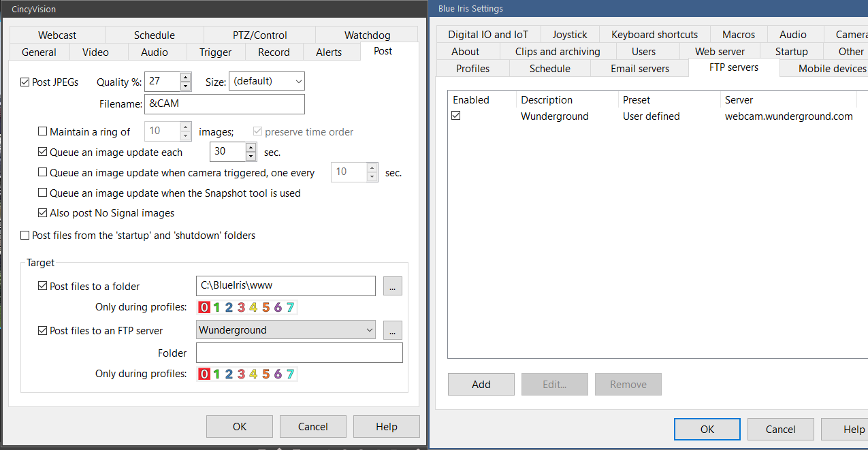Uncheck the Wunderground FTP server Enabled box
This screenshot has height=450, width=868.
[x=456, y=116]
